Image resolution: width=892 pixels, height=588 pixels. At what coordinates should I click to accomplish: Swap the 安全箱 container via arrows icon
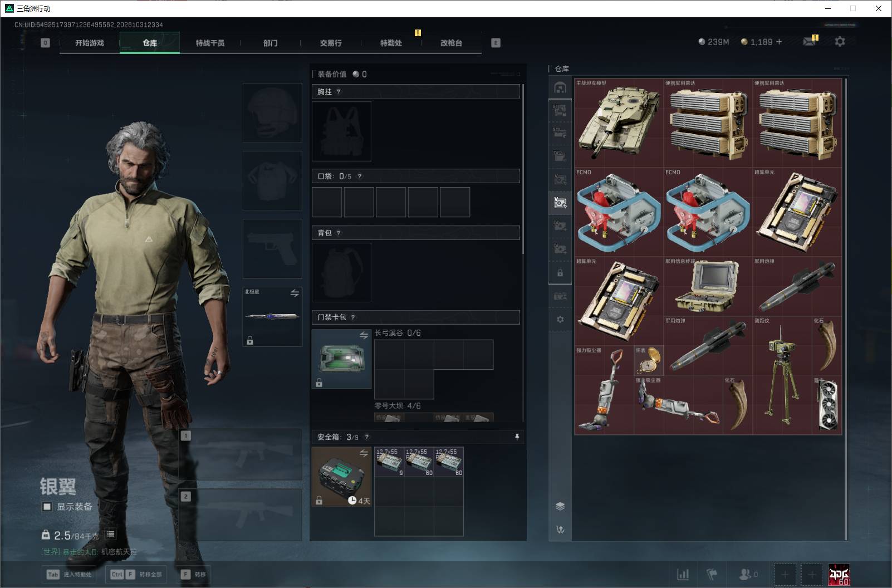[364, 453]
